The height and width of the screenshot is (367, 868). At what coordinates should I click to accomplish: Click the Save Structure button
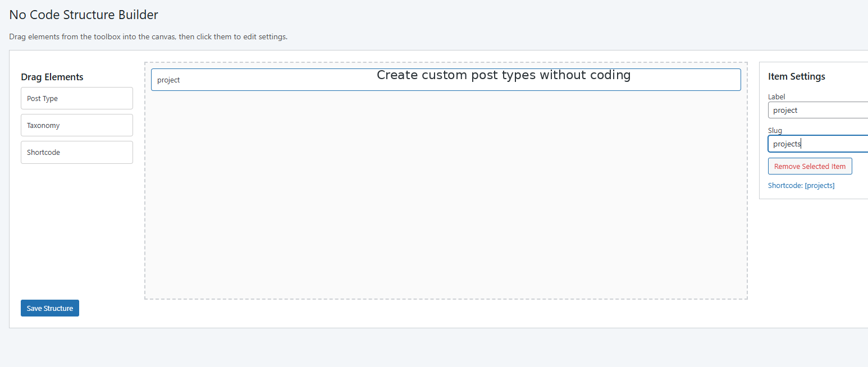pos(49,308)
